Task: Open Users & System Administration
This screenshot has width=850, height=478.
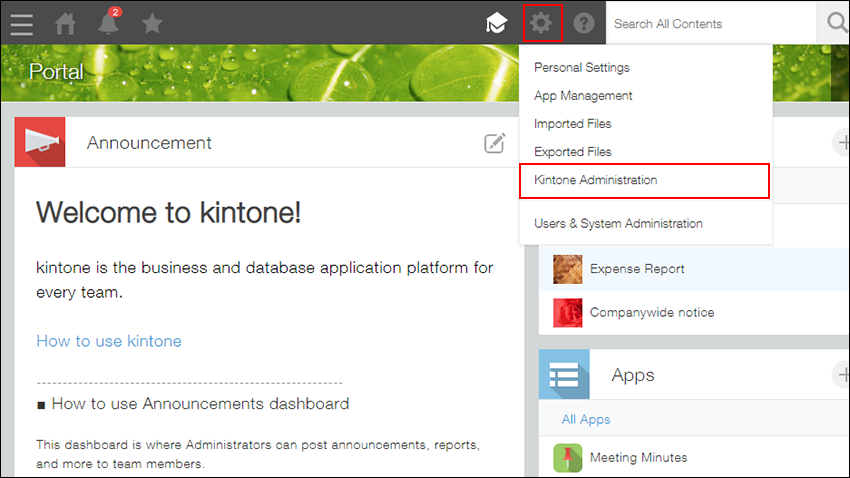Action: pyautogui.click(x=618, y=224)
